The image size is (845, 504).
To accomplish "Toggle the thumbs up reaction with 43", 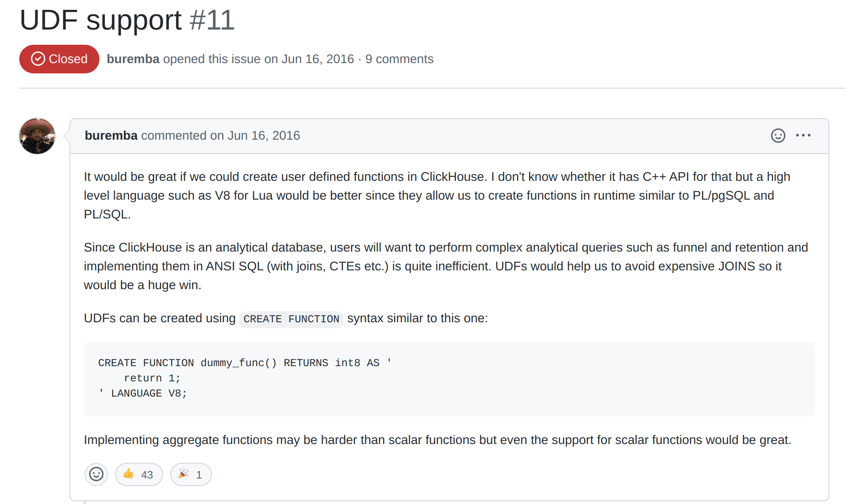I will 139,474.
